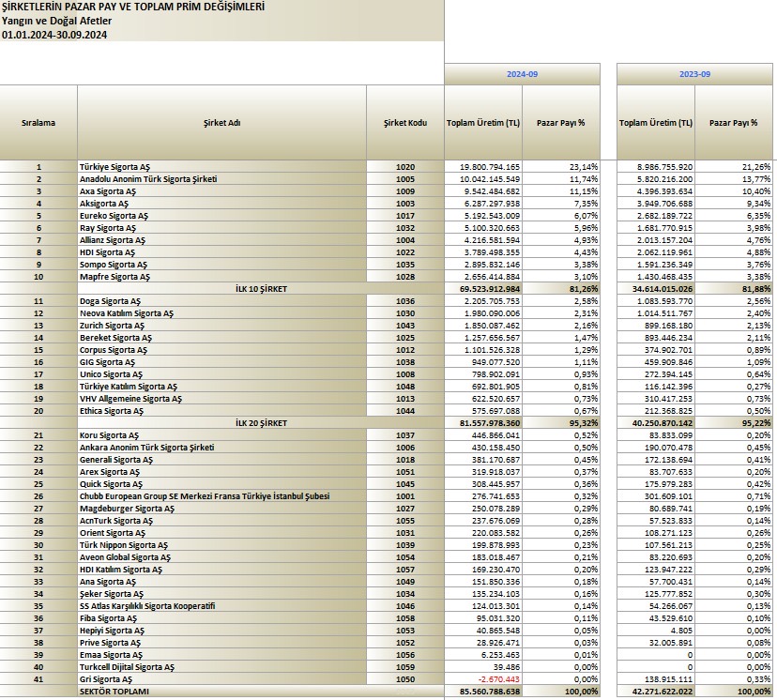Click the Türkiye Sigorta AŞ company name
The width and height of the screenshot is (777, 700).
[x=221, y=167]
